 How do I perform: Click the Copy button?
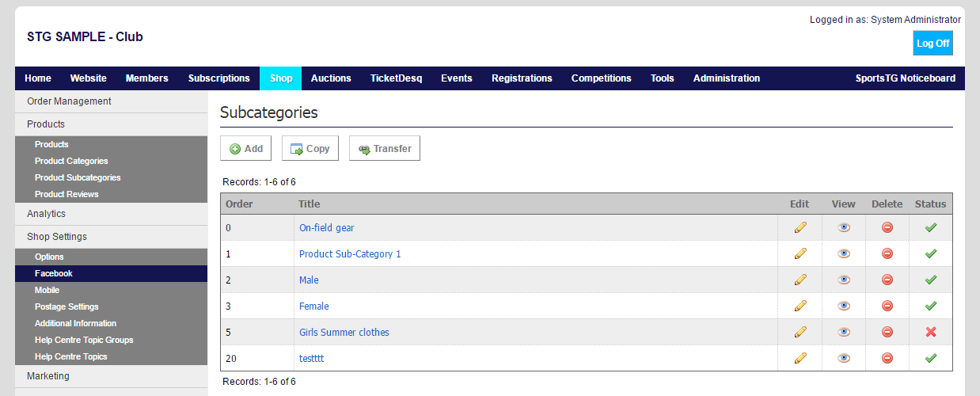coord(310,148)
